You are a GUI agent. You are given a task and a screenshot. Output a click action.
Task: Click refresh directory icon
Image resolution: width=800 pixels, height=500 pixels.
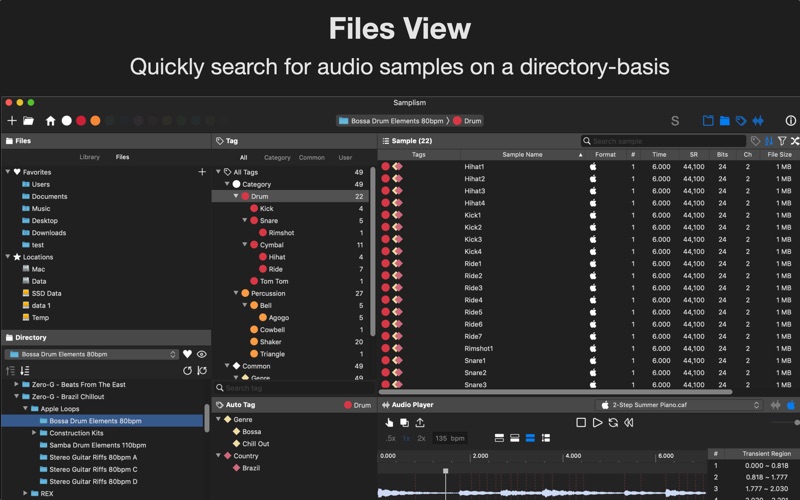[x=187, y=371]
